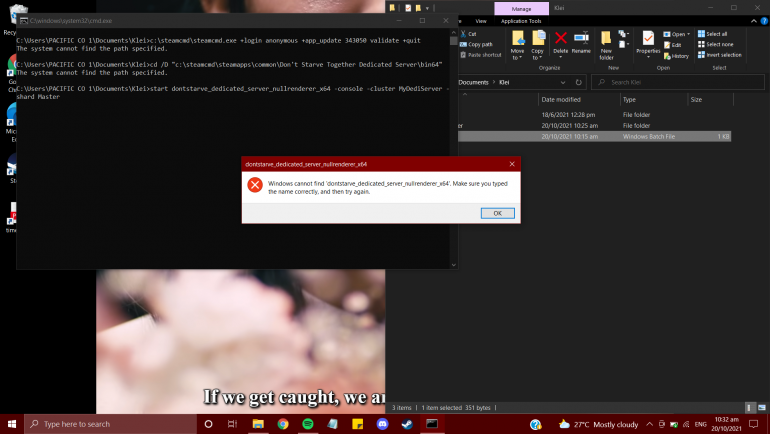Refresh the Klei folder

578,82
